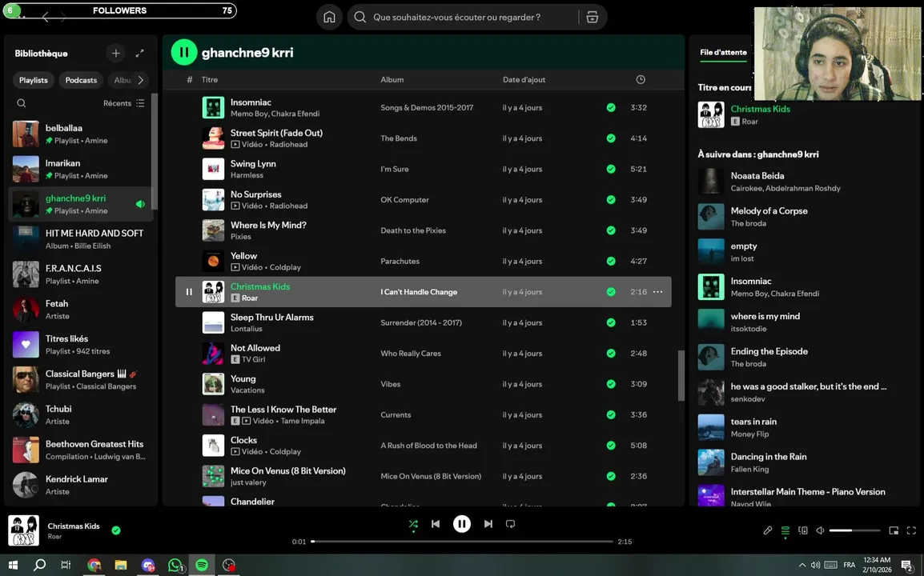The height and width of the screenshot is (576, 924).
Task: Open Tame Impala artist link
Action: [303, 421]
